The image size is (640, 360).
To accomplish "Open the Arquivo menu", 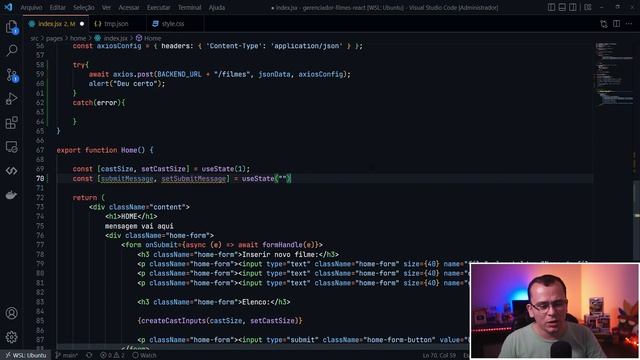I will coord(31,7).
